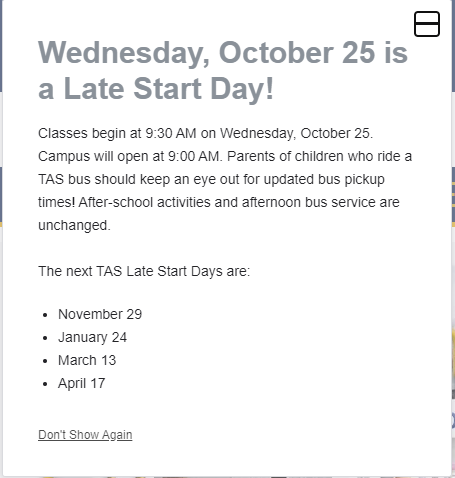The image size is (455, 478).
Task: Click the word "unchanged." ending the paragraph
Action: pyautogui.click(x=74, y=225)
